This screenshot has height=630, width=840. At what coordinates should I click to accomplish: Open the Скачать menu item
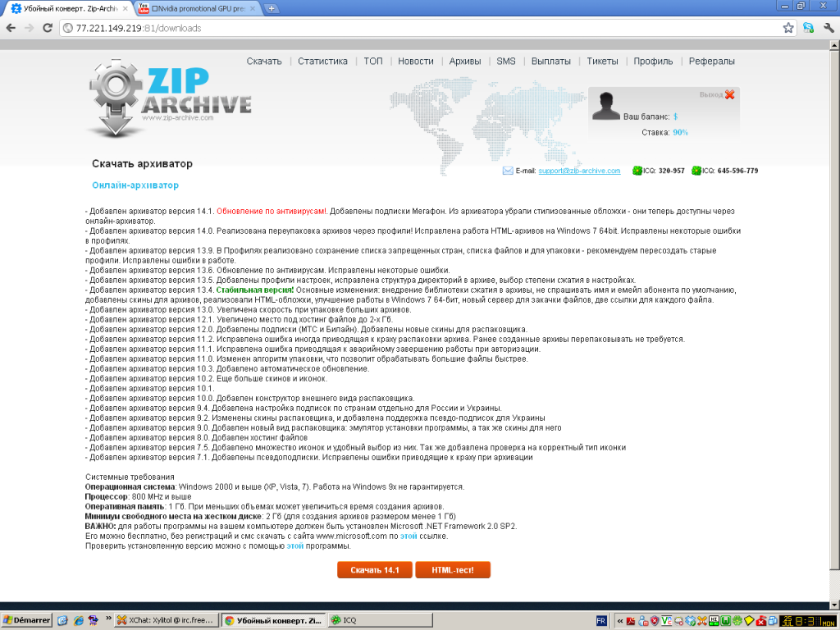coord(263,61)
